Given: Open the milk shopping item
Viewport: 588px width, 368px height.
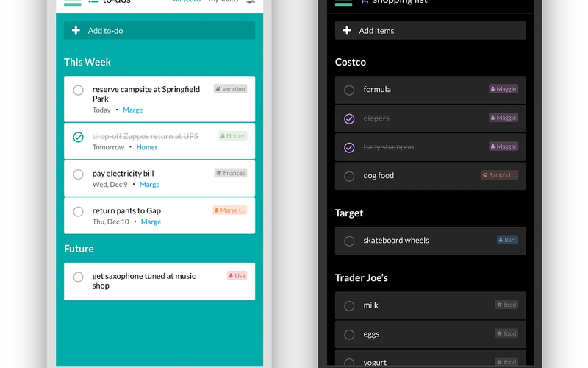Looking at the screenshot, I should 431,305.
